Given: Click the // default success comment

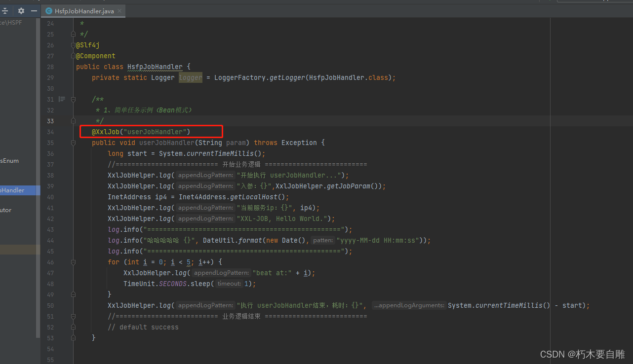Looking at the screenshot, I should pos(143,327).
